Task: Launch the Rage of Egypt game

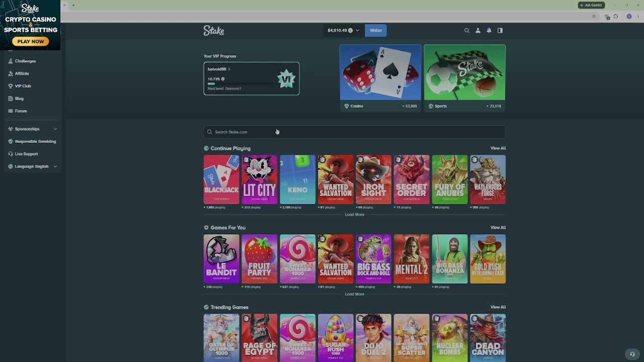Action: 260,338
